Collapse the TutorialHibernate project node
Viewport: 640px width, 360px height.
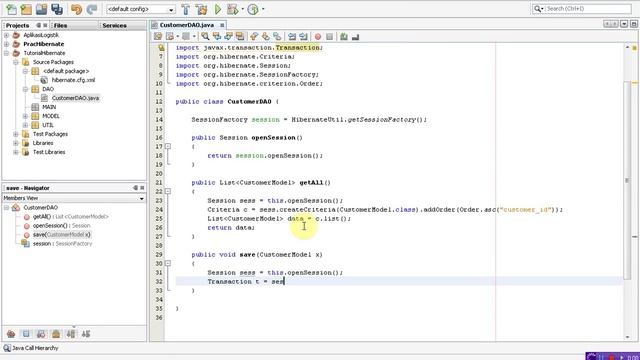tap(7, 53)
